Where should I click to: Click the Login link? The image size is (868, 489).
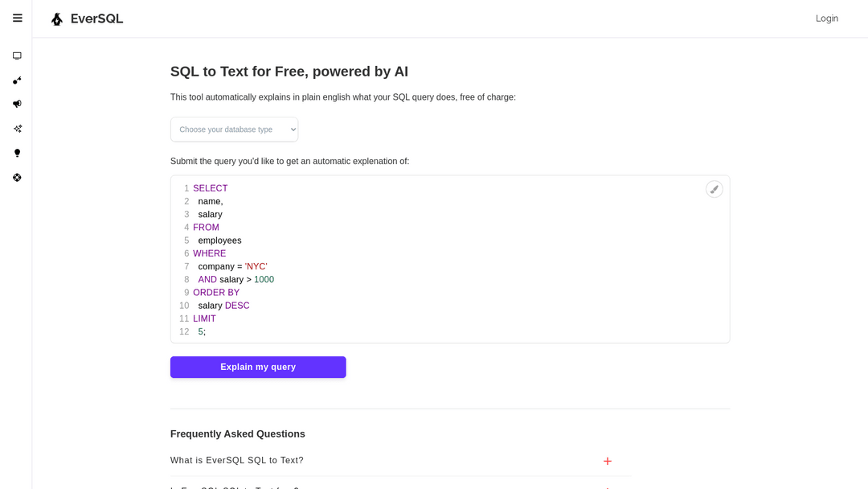pyautogui.click(x=826, y=18)
